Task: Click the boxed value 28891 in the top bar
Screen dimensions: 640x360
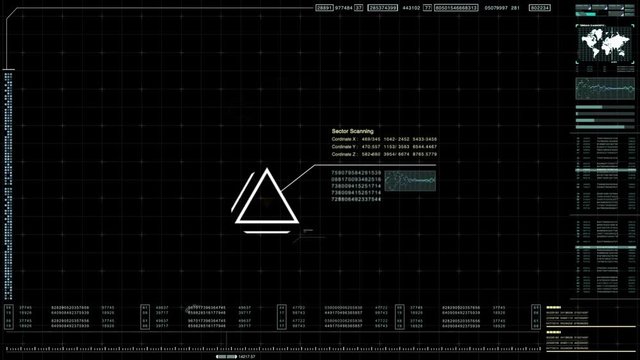Action: pyautogui.click(x=324, y=8)
